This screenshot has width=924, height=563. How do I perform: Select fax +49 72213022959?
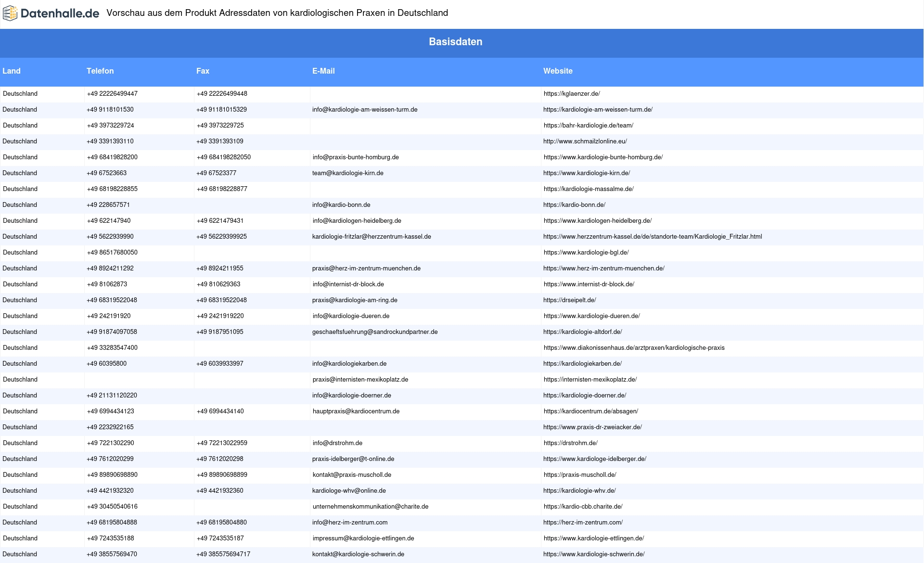222,443
